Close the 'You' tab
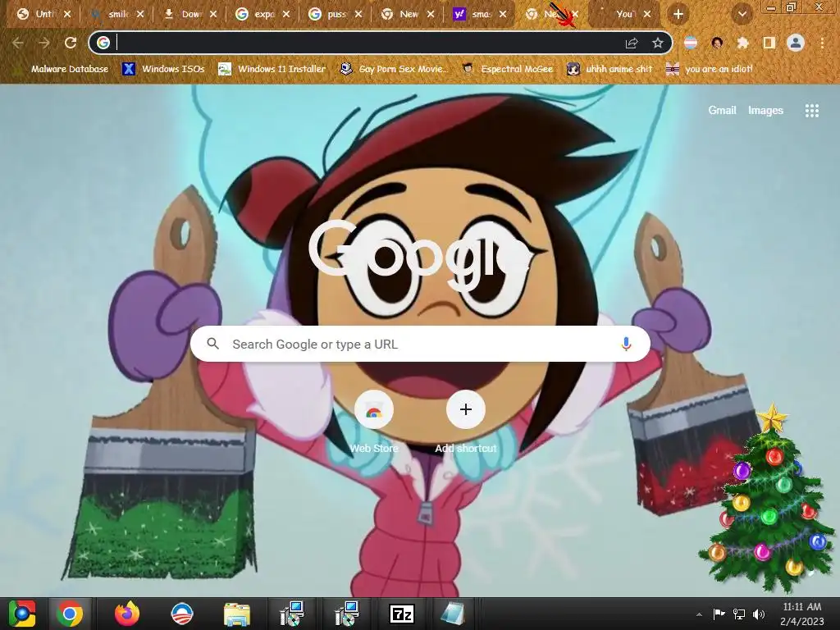This screenshot has height=630, width=840. 647,15
